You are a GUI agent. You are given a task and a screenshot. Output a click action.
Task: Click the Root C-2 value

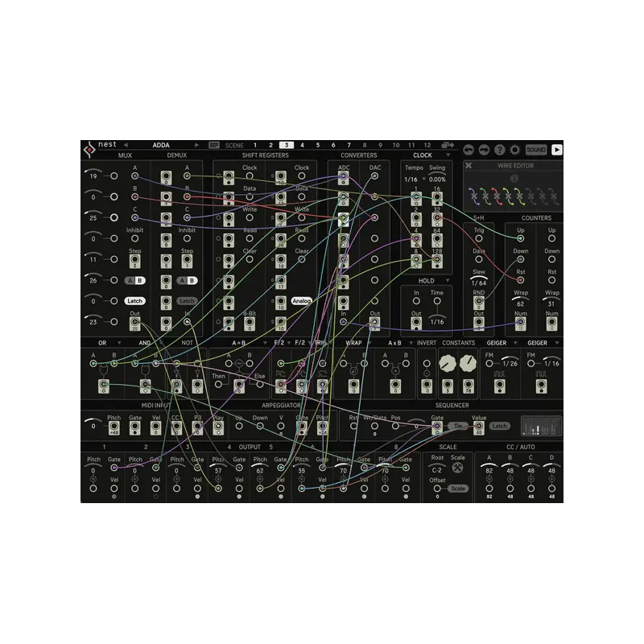pos(436,470)
